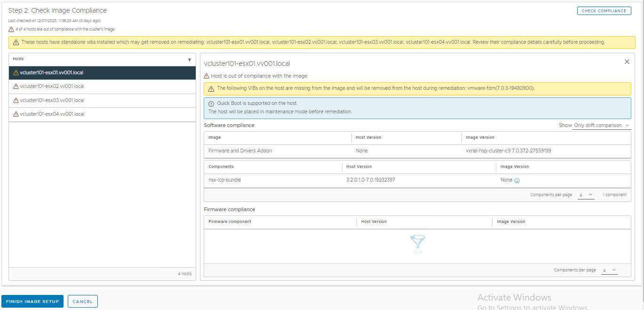The height and width of the screenshot is (310, 644).
Task: Open Firmware Components per page dropdown
Action: coord(609,270)
